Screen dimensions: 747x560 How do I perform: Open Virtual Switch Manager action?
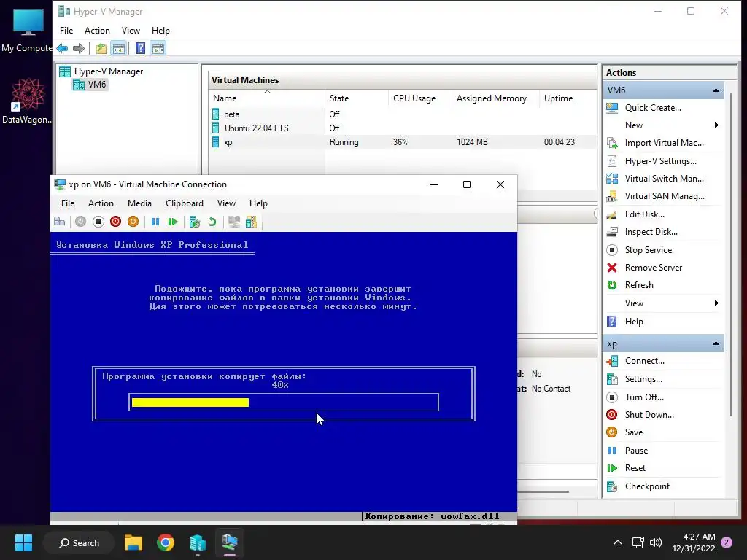point(664,179)
